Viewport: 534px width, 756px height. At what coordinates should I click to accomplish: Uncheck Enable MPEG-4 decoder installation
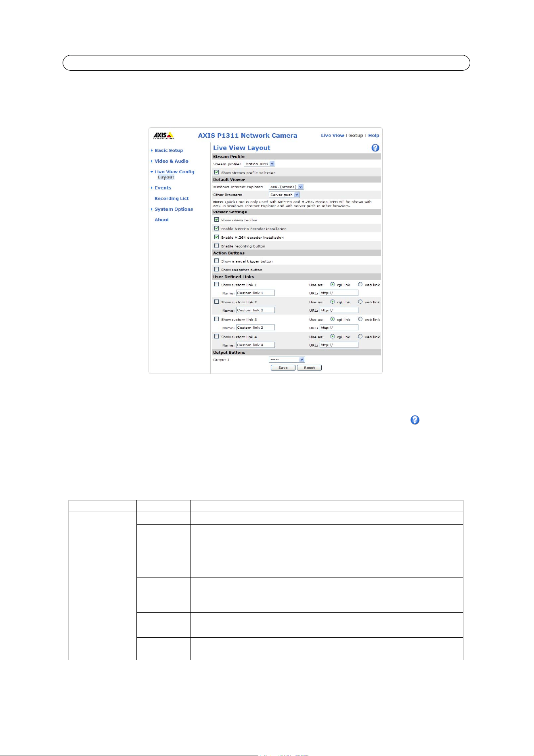tap(217, 228)
